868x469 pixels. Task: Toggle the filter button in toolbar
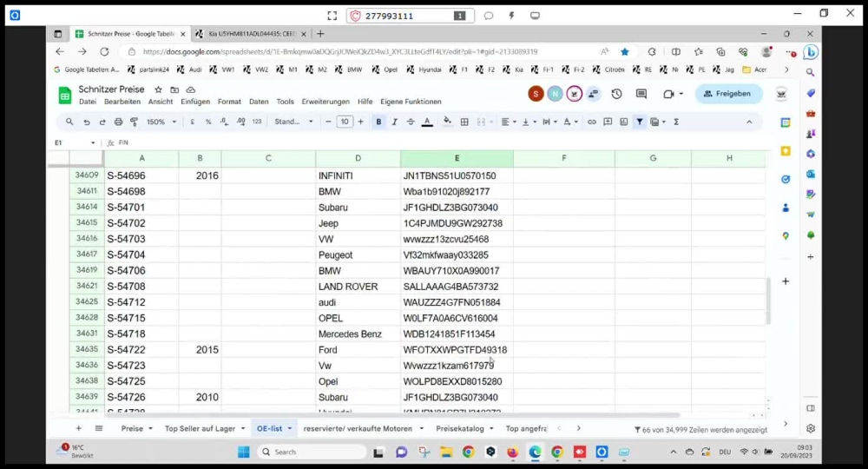pos(640,122)
